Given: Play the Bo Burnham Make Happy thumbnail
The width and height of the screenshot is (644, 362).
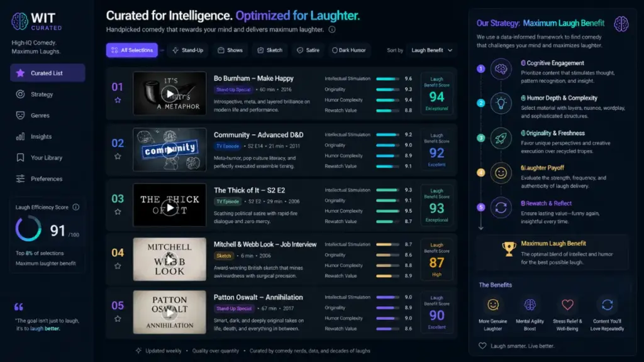Looking at the screenshot, I should click(x=170, y=94).
